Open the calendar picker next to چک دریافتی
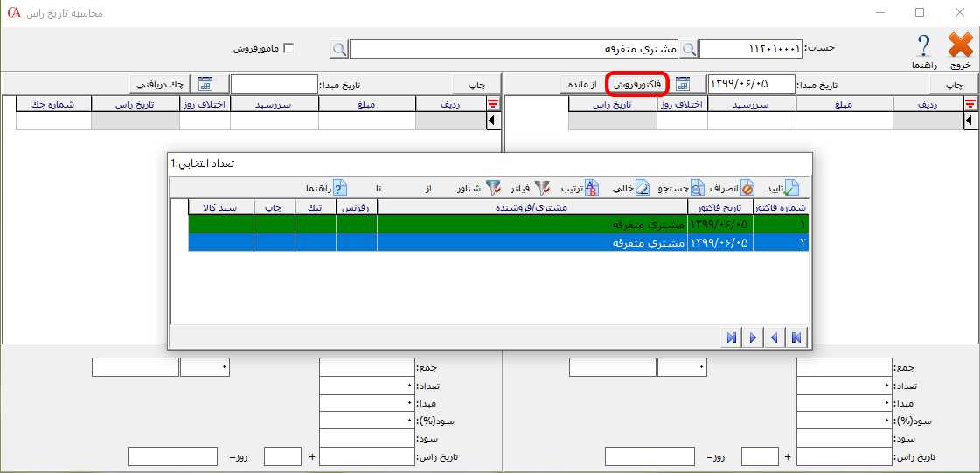The height and width of the screenshot is (473, 980). click(205, 84)
